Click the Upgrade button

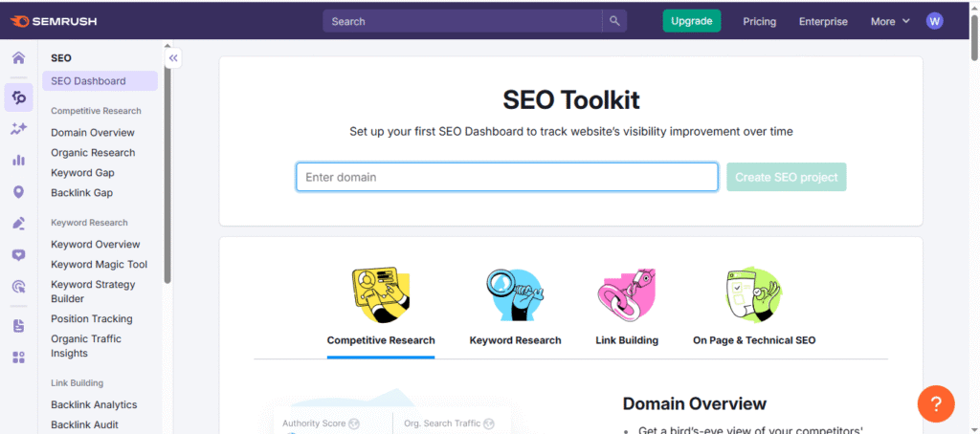(691, 21)
